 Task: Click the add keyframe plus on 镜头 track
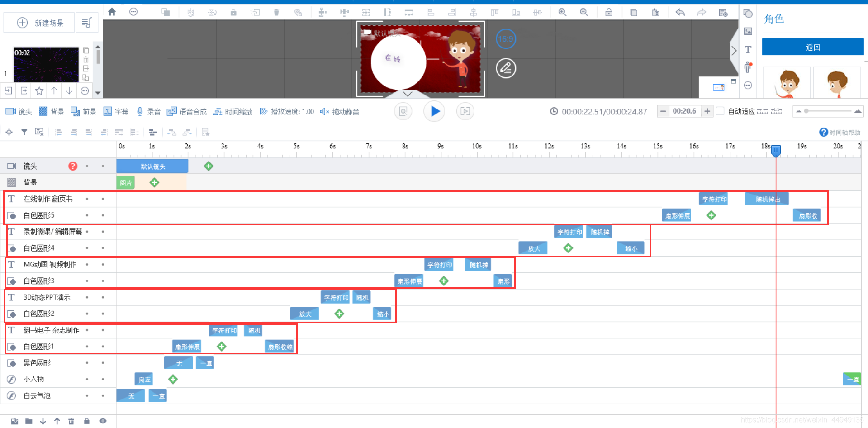tap(209, 166)
